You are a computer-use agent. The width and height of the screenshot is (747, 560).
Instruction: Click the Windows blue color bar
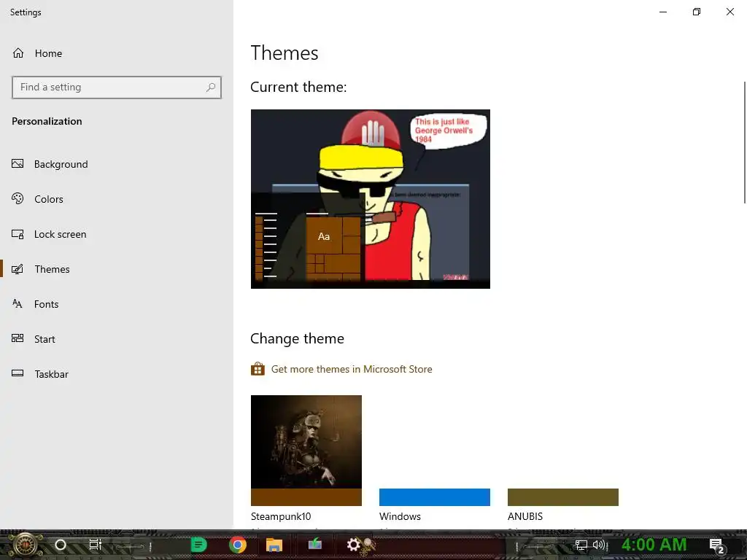(x=435, y=497)
